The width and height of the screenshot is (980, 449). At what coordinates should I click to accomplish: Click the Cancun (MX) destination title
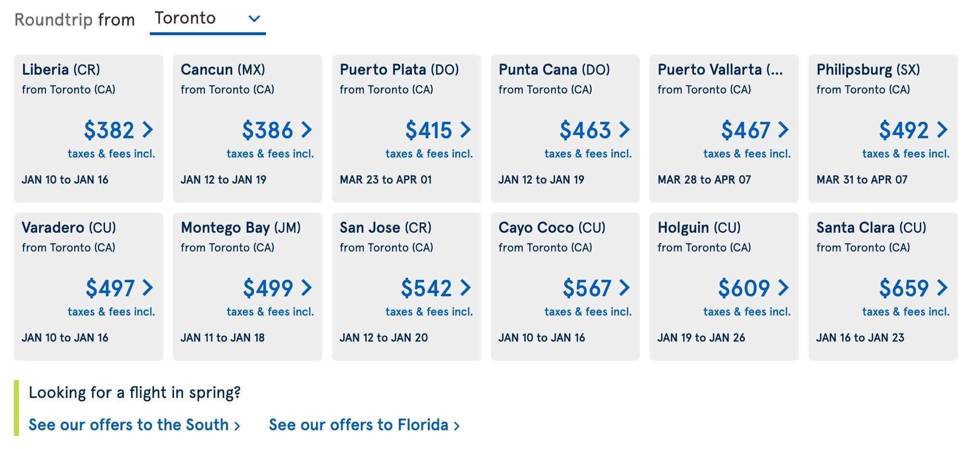(x=223, y=69)
